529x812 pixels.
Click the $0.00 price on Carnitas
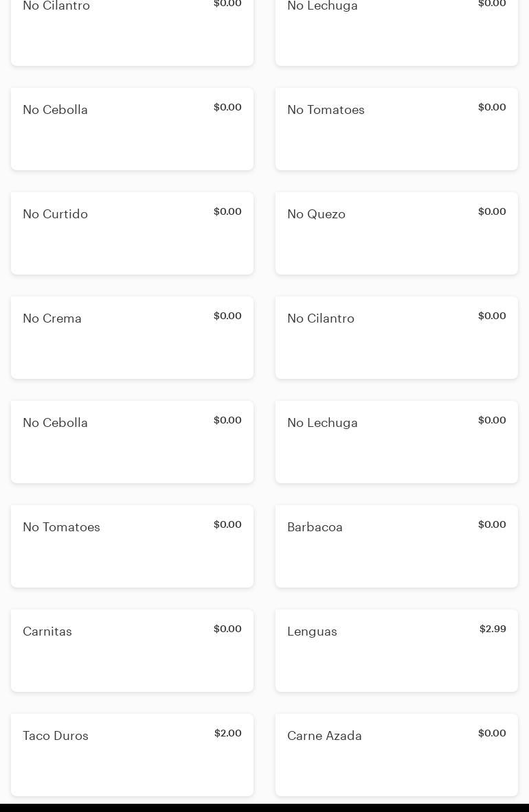click(227, 629)
